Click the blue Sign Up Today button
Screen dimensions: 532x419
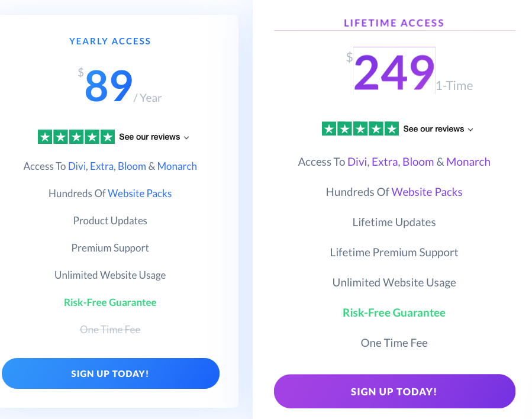(111, 373)
